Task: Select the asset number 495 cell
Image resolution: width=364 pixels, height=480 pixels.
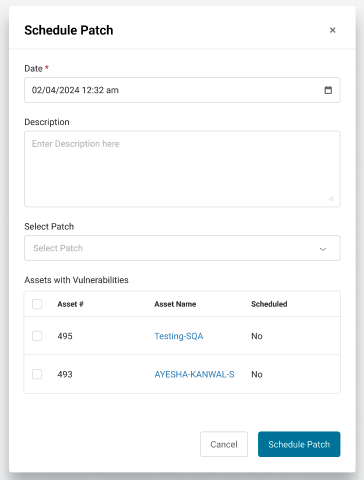Action: pyautogui.click(x=65, y=336)
